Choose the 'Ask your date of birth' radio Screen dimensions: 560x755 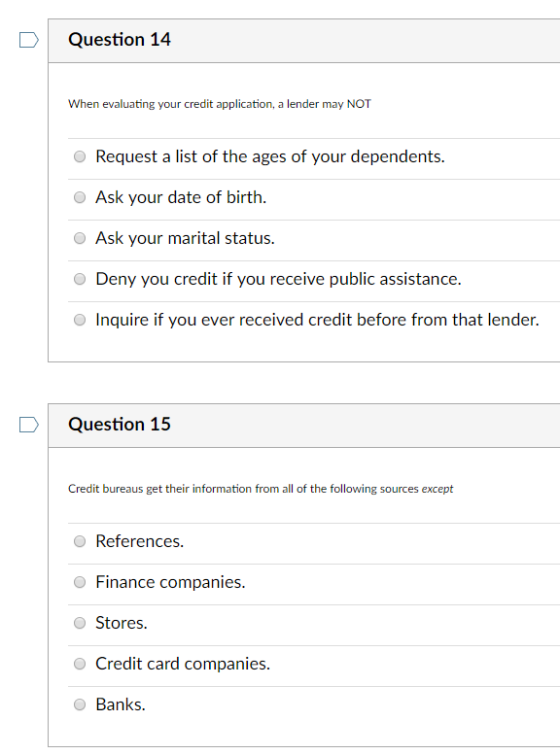click(x=79, y=197)
